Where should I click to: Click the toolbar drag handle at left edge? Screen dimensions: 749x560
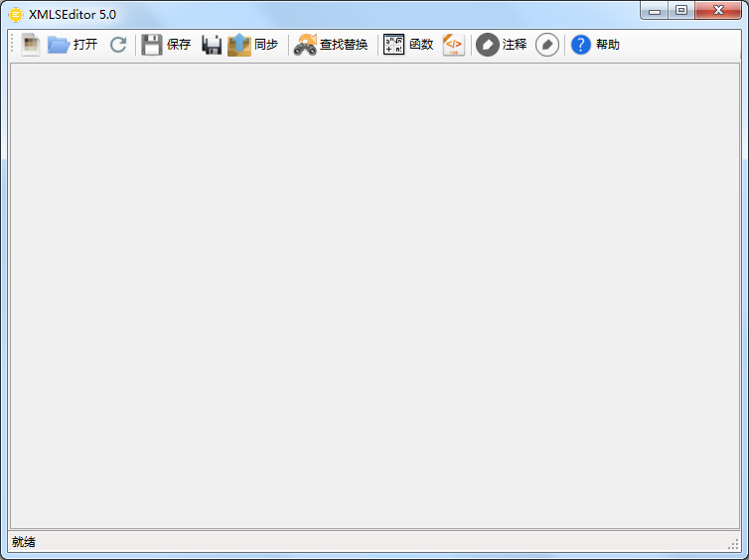(13, 45)
